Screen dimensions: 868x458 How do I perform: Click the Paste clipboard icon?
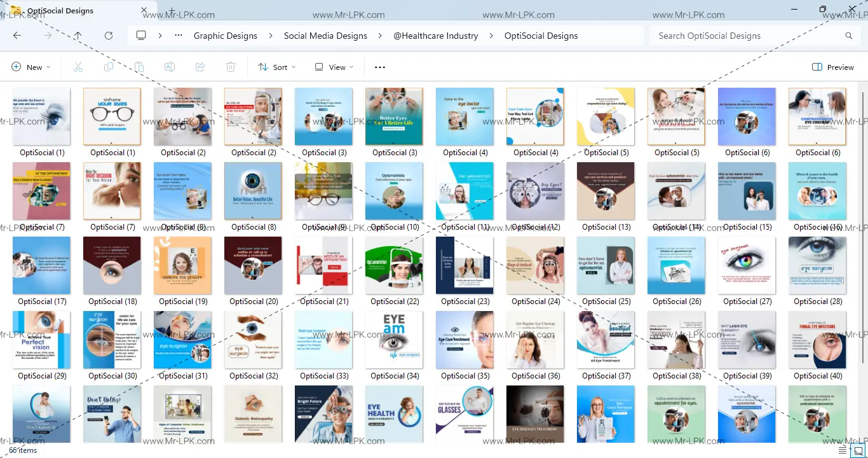pyautogui.click(x=139, y=67)
